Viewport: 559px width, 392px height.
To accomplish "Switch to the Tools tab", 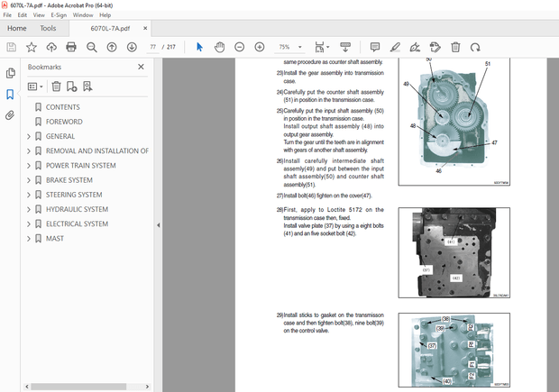I will pos(48,28).
